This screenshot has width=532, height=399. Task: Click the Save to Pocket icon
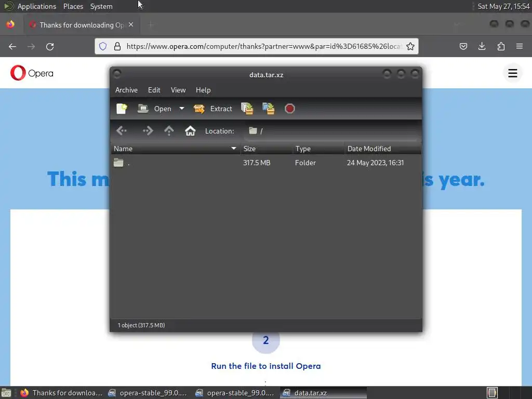click(463, 46)
